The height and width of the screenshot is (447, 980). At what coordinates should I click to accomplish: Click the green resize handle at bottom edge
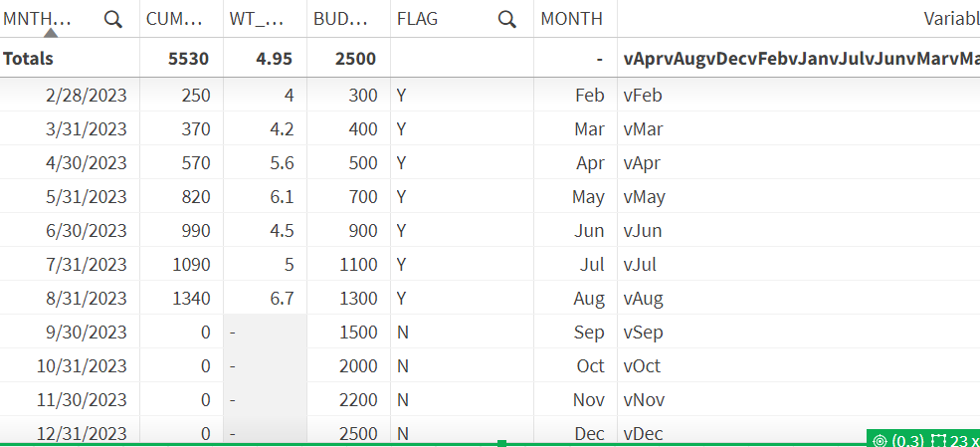point(502,443)
